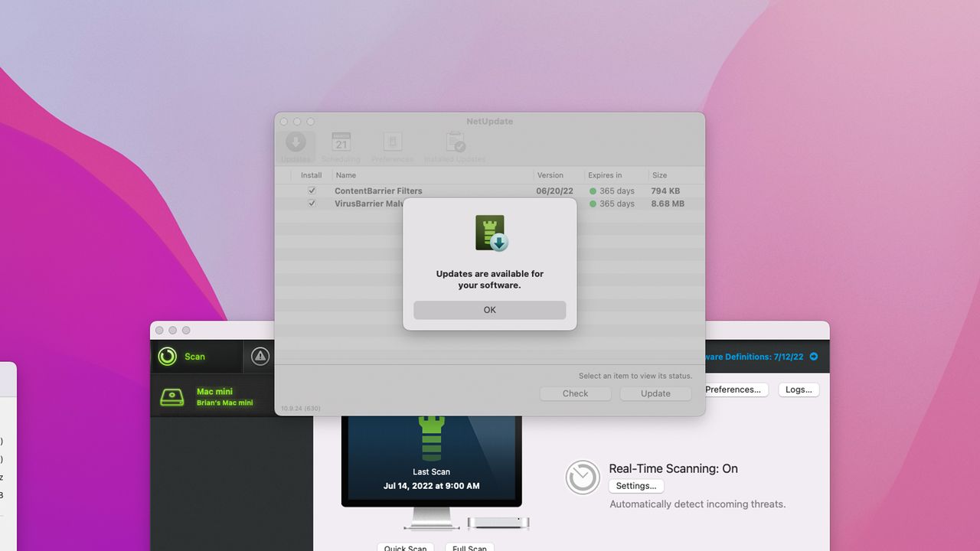The height and width of the screenshot is (551, 980).
Task: Select the Scan tab in VirusBarrier
Action: click(x=197, y=357)
